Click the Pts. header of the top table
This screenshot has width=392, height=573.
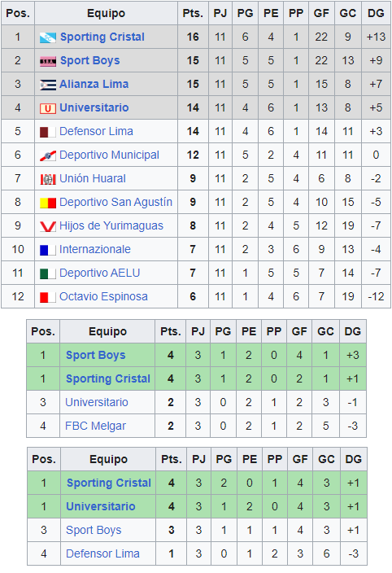coord(193,13)
